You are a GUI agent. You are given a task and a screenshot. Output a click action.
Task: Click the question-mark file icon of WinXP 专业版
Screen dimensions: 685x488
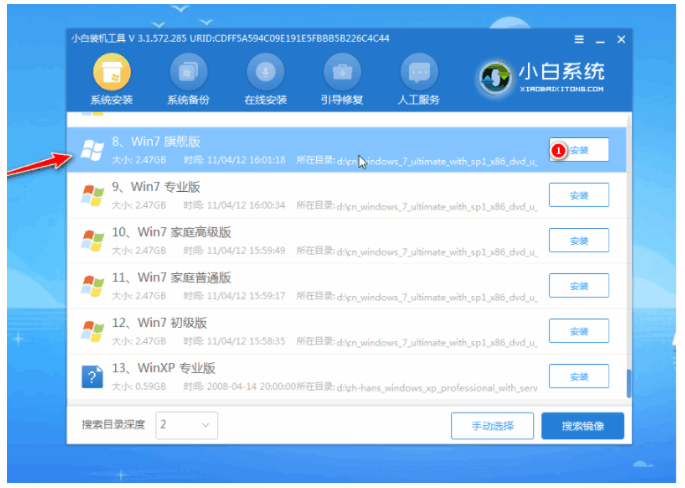point(92,377)
